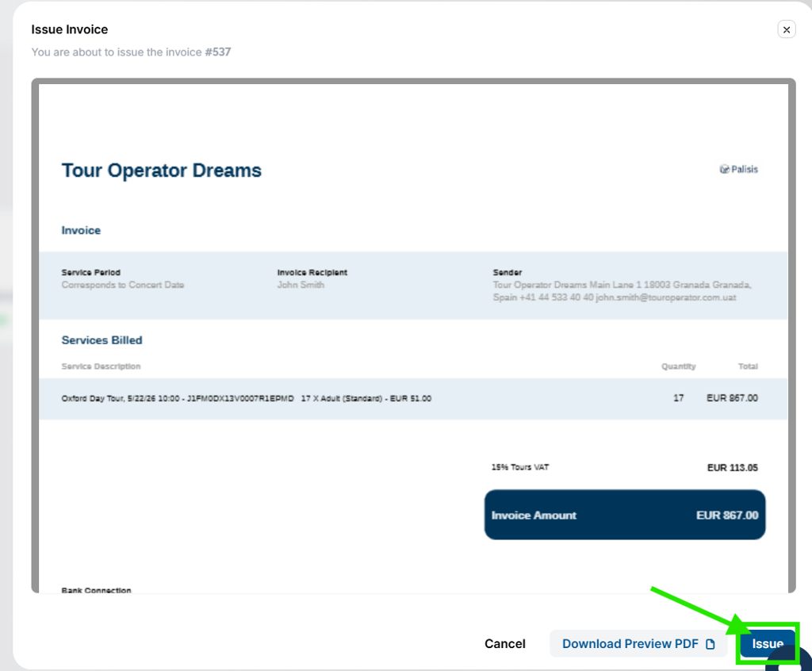812x671 pixels.
Task: Select the Tour Operator Dreams heading
Action: click(x=162, y=171)
